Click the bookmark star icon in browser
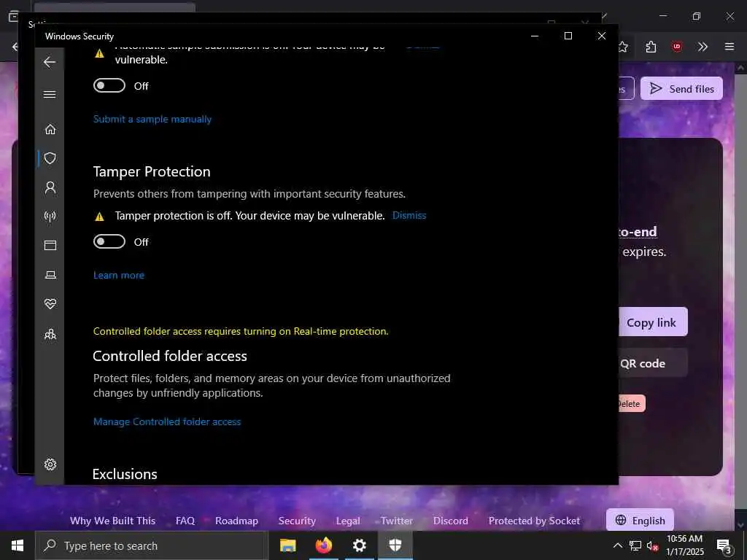Viewport: 747px width, 560px height. [x=623, y=47]
